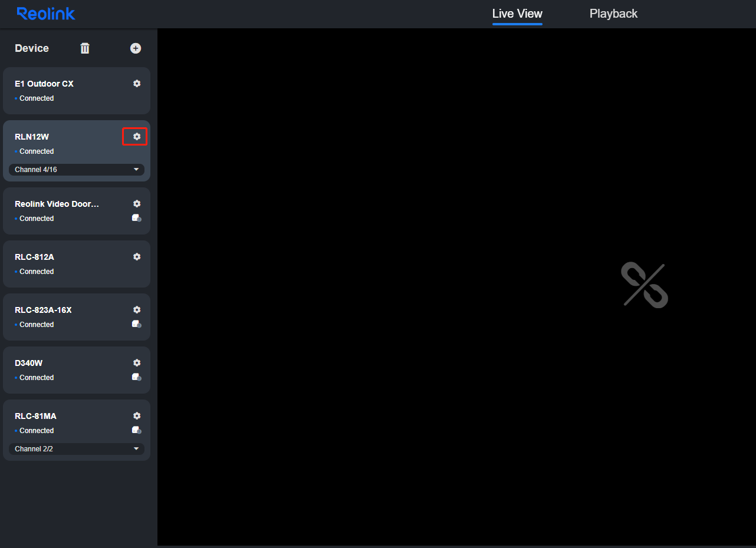Switch to the Playback tab
The height and width of the screenshot is (548, 756).
(613, 14)
